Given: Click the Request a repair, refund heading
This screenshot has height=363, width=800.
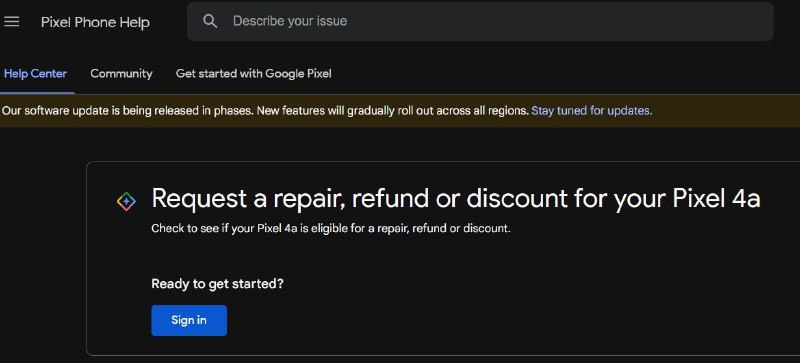Looking at the screenshot, I should tap(456, 199).
